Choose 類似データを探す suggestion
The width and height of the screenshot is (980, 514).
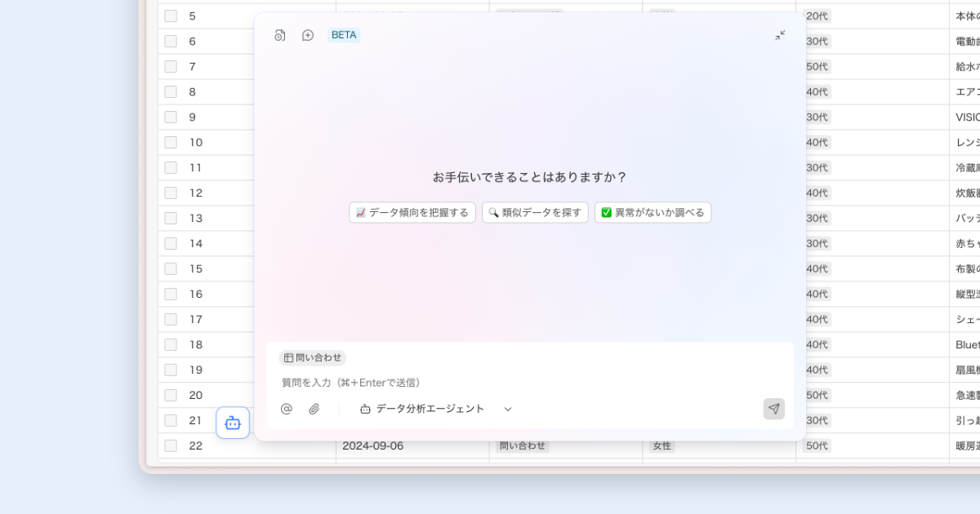click(x=535, y=212)
